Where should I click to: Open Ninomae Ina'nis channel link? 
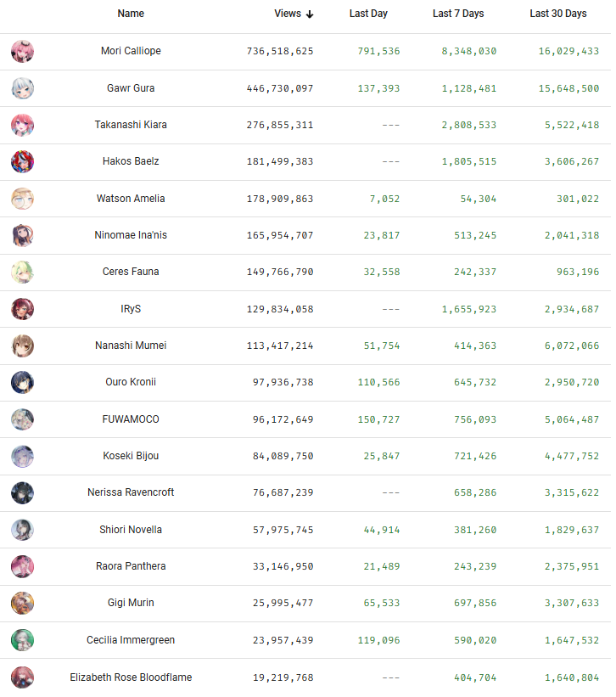coord(131,235)
